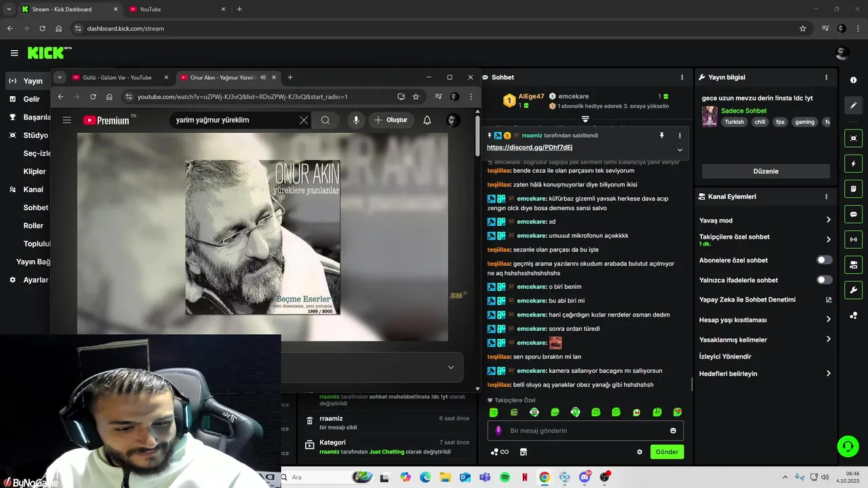Switch to the YouTube tab in back window
Image resolution: width=868 pixels, height=488 pixels.
tap(178, 9)
